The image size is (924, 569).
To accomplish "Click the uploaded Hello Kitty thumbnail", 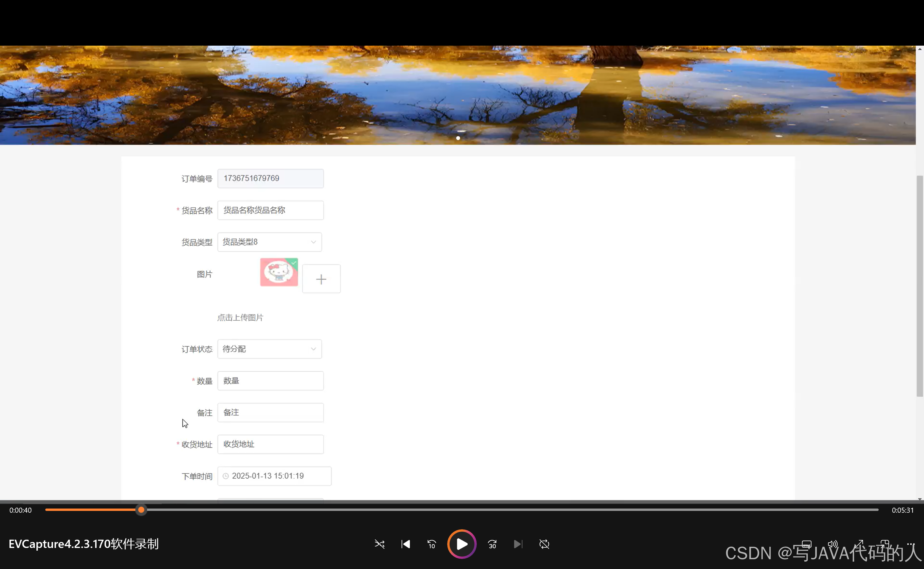I will pyautogui.click(x=279, y=272).
